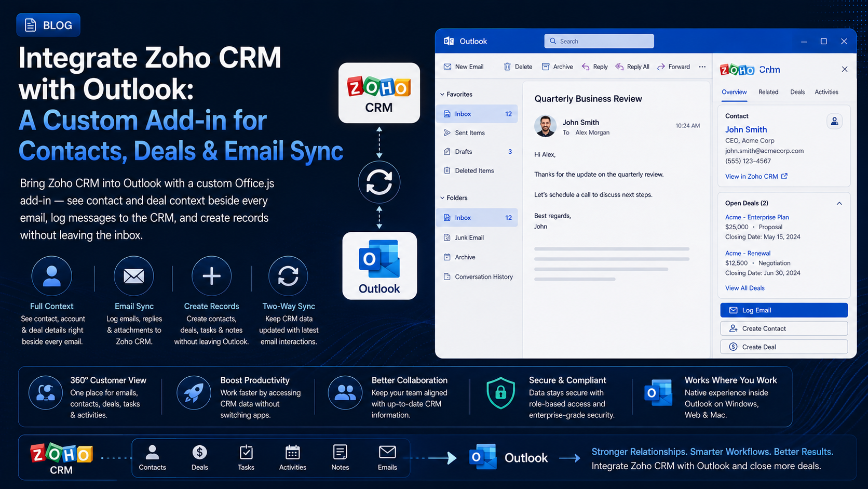
Task: Click the Activities calendar icon in bottom strip
Action: pos(293,452)
